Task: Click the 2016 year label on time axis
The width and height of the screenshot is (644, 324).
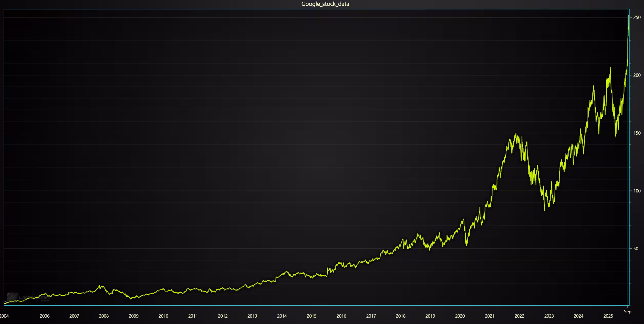Action: click(341, 316)
